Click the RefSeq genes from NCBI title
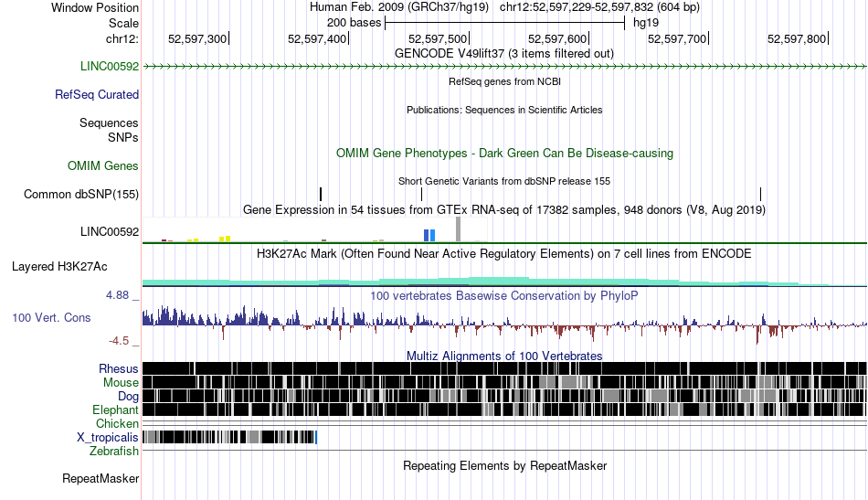 pos(505,81)
